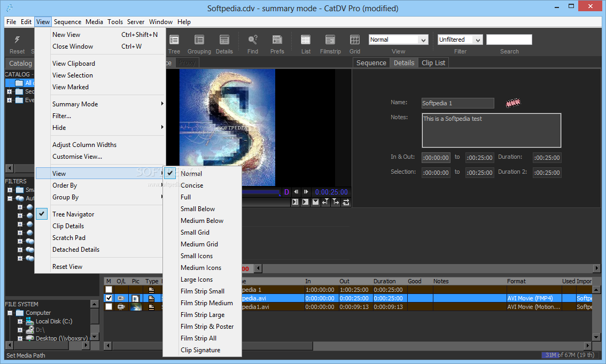This screenshot has height=364, width=606.
Task: Expand the Local Disk (C:) tree node
Action: pos(20,321)
